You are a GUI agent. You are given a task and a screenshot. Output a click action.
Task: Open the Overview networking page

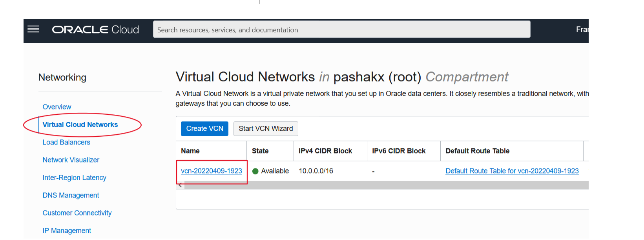coord(57,107)
